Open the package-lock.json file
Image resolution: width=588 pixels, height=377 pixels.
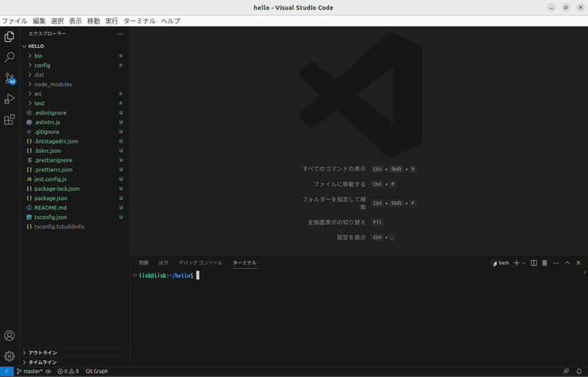[x=75, y=189]
